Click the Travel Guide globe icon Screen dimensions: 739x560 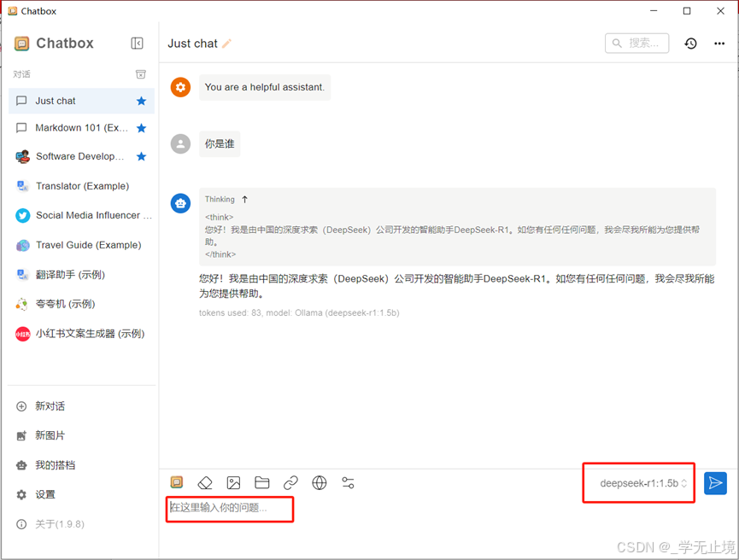click(x=22, y=245)
